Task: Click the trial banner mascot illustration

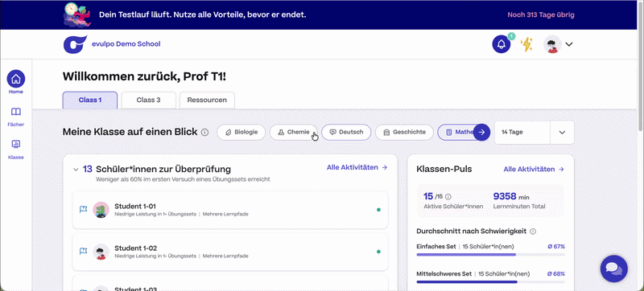Action: click(77, 14)
